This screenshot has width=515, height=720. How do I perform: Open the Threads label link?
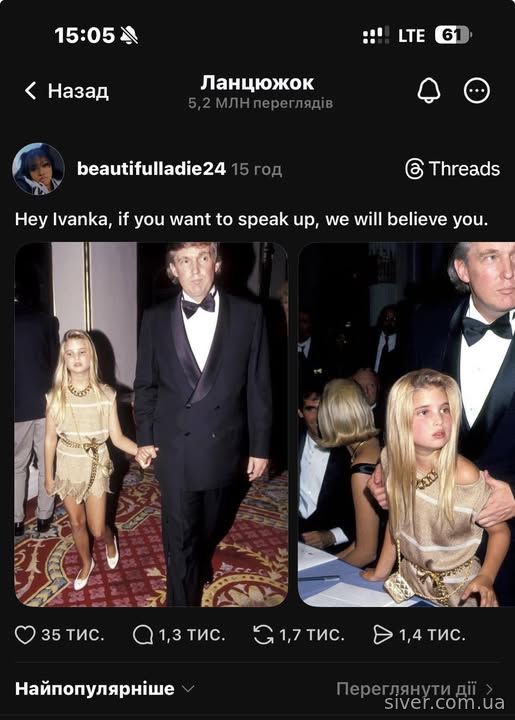coord(465,169)
